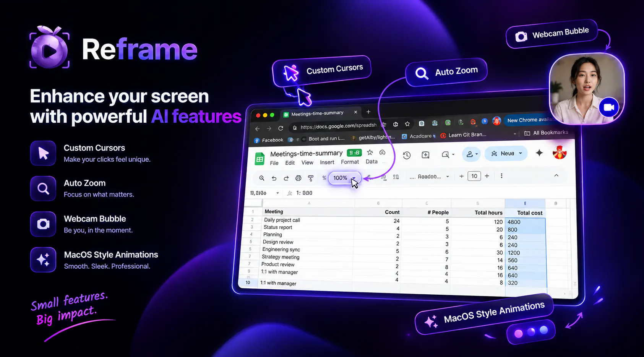Expand the name box dropdown arrow

click(277, 193)
